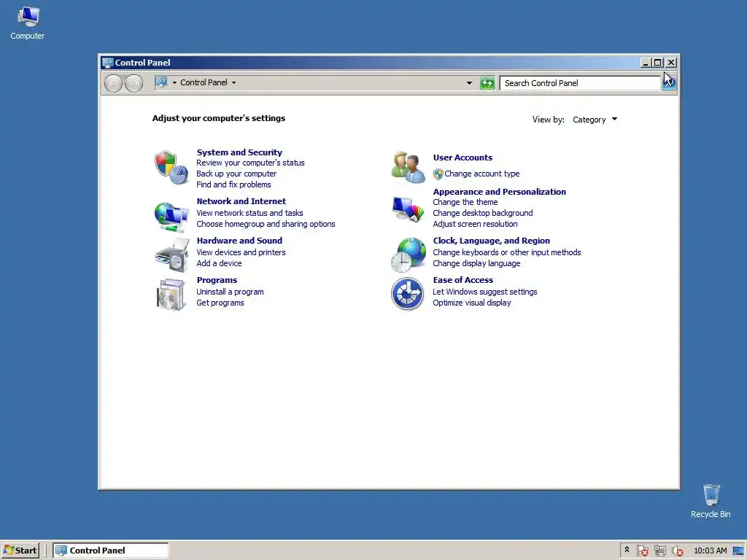This screenshot has height=560, width=747.
Task: Open Programs disc box icon
Action: (x=171, y=295)
